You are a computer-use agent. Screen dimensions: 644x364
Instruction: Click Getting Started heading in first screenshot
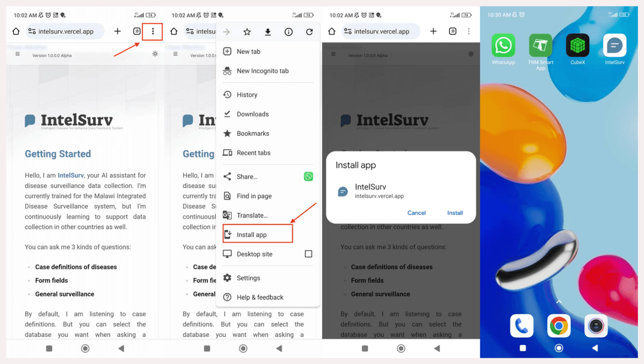57,154
